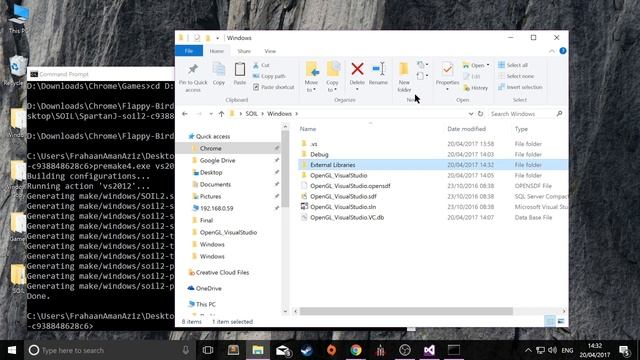Screen dimensions: 640x360
Task: Click Select all in ribbon
Action: [513, 65]
